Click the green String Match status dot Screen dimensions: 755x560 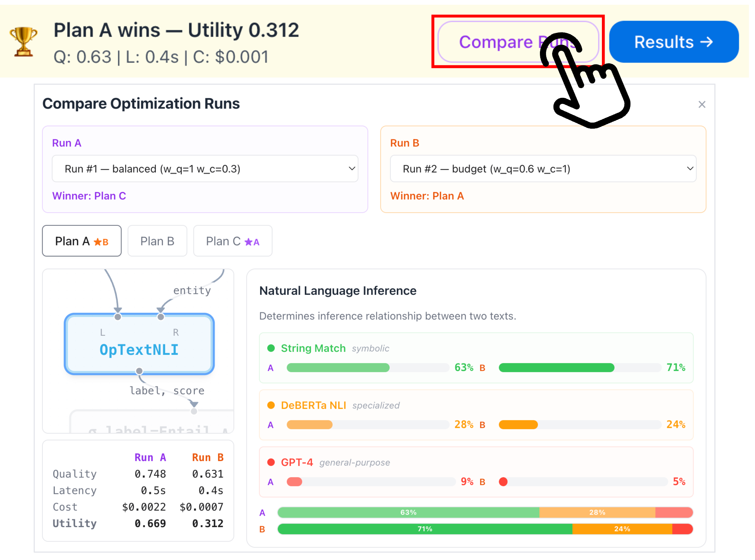pyautogui.click(x=271, y=348)
